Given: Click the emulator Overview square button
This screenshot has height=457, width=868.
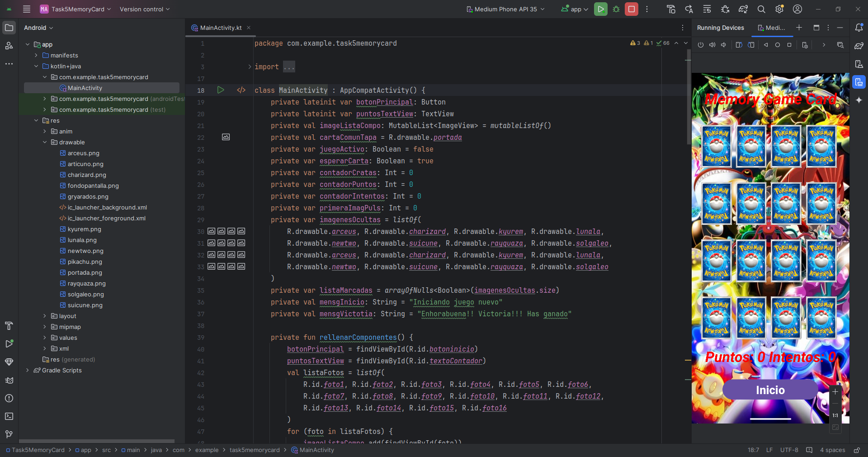Looking at the screenshot, I should (789, 45).
